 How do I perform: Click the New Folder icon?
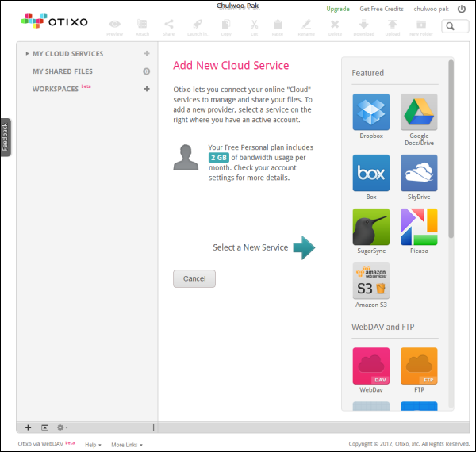click(x=421, y=24)
